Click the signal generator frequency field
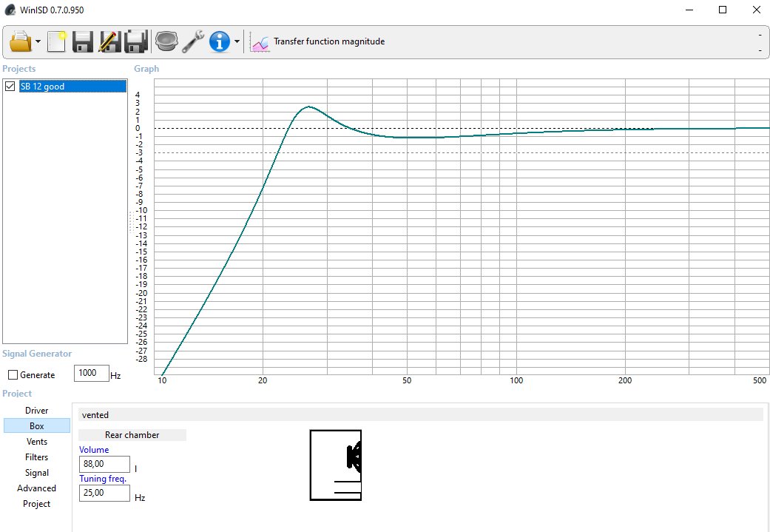 [x=91, y=373]
